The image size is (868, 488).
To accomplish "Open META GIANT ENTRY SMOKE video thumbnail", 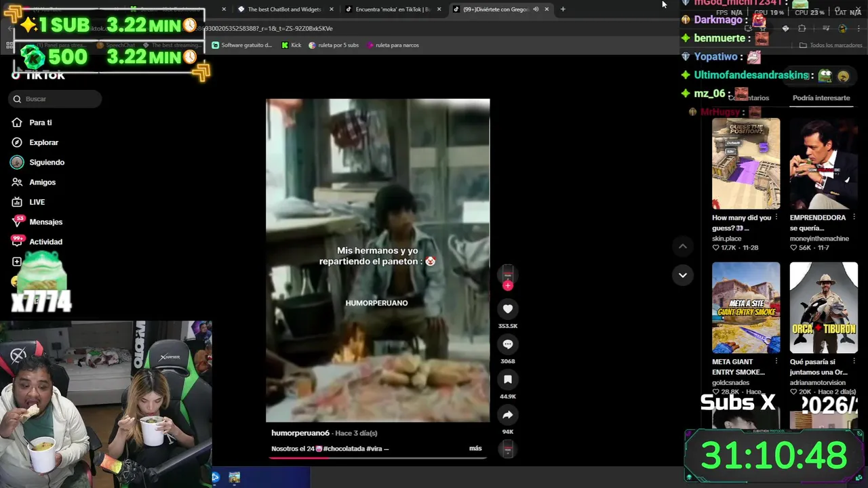I will [x=746, y=308].
